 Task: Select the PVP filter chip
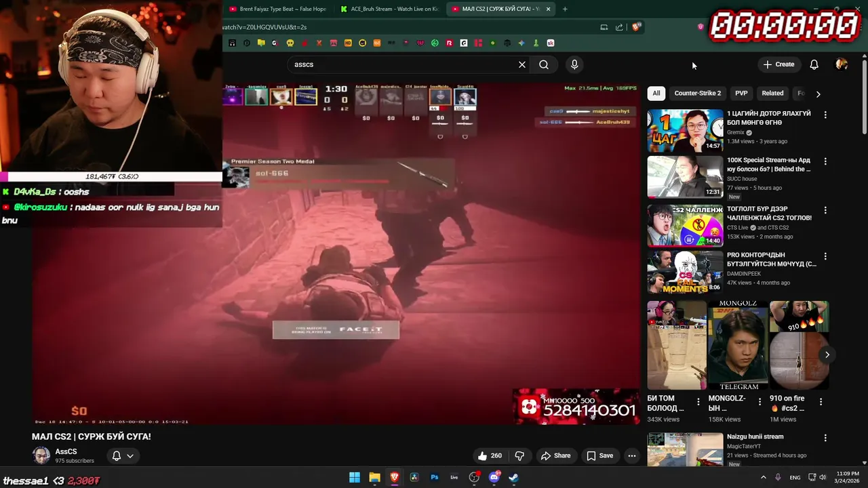[x=741, y=94]
